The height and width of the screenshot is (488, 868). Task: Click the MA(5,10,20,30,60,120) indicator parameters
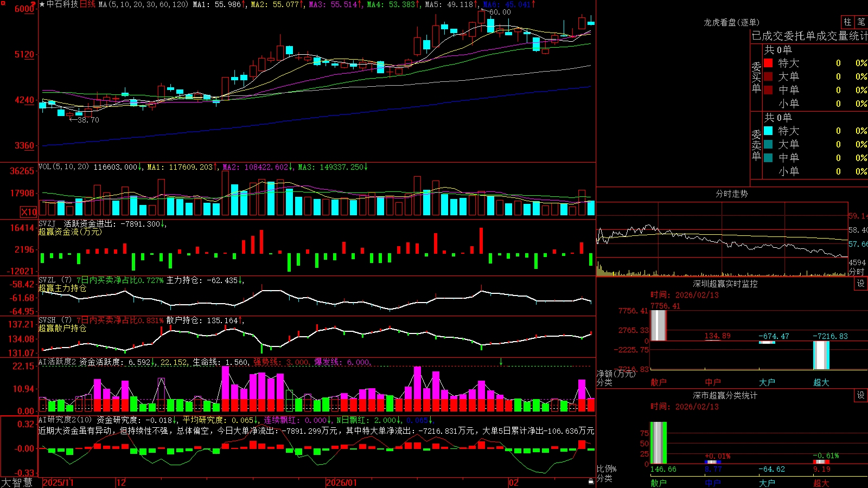pos(143,4)
